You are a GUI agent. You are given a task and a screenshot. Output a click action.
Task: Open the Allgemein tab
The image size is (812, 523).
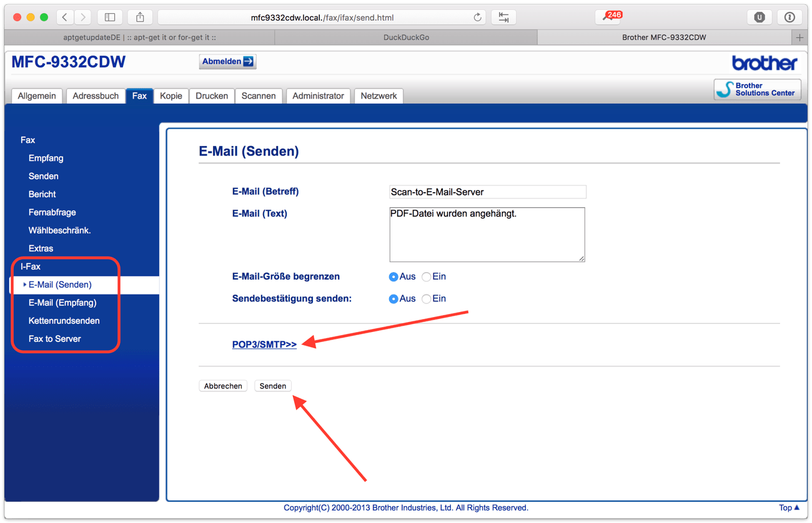click(37, 96)
